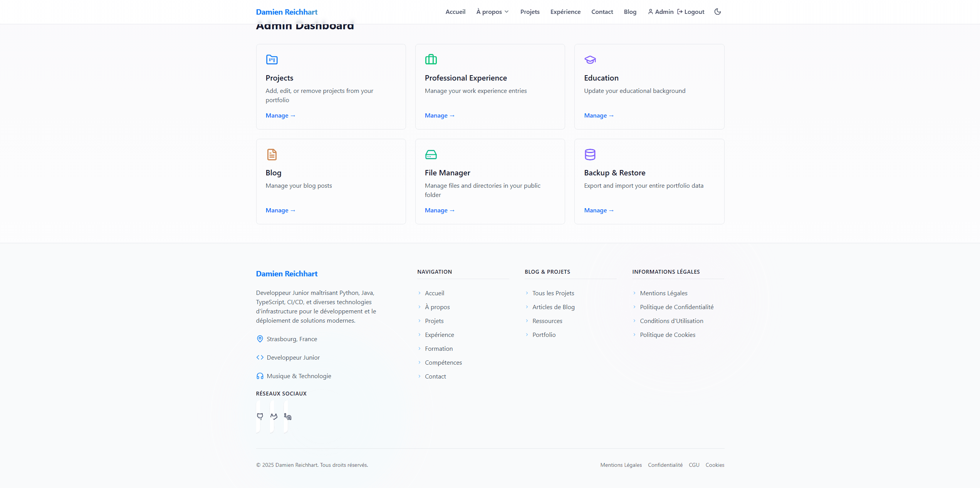Open the GitLab social icon

274,417
